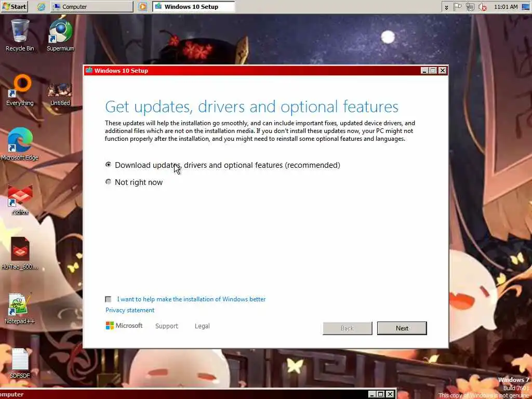
Task: Click the Back button
Action: (x=348, y=328)
